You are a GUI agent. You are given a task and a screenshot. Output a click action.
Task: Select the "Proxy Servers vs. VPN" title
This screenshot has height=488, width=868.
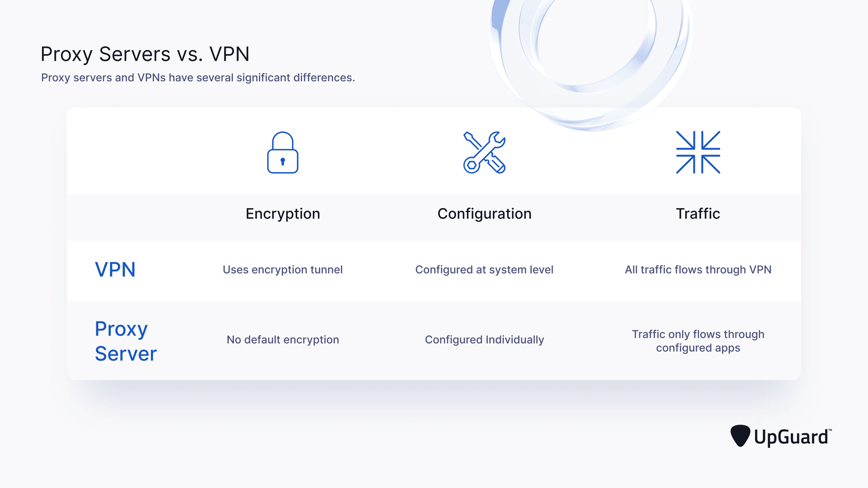(145, 54)
